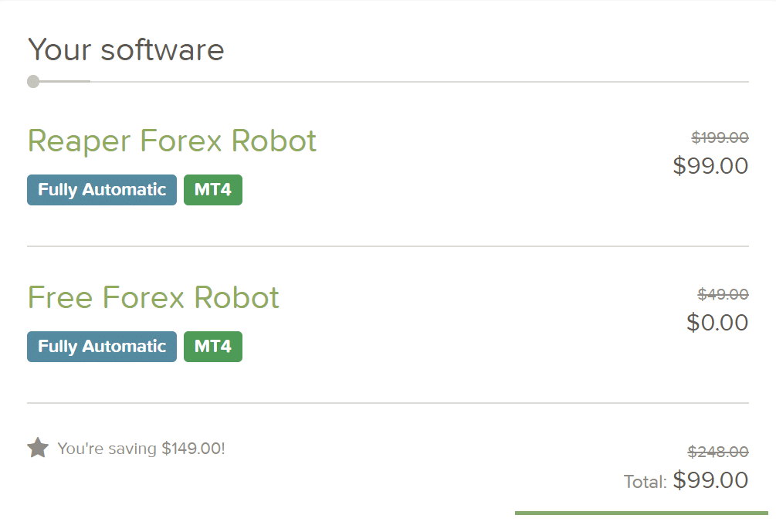Click the Total: label text

(x=645, y=482)
